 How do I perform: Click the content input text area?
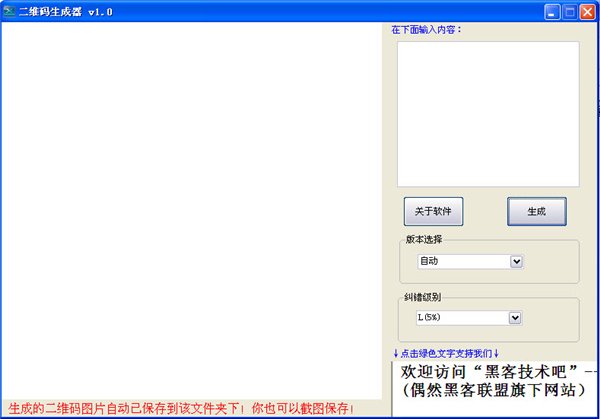[x=488, y=114]
